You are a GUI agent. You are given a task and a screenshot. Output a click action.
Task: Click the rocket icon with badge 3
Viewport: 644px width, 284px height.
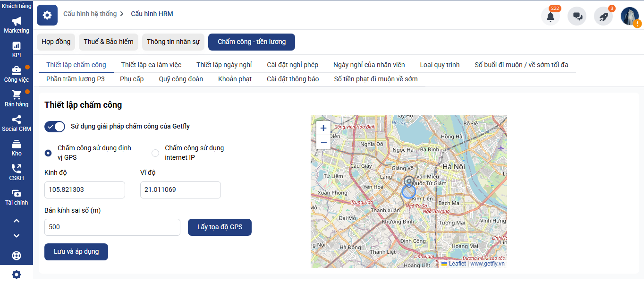coord(603,16)
